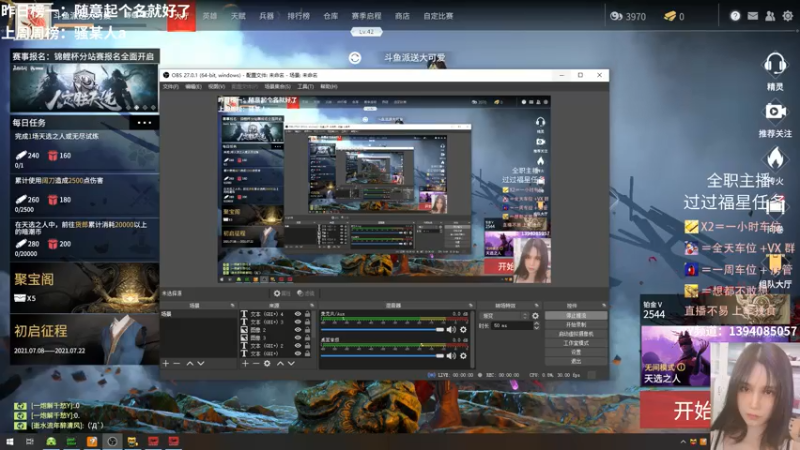The width and height of the screenshot is (800, 450).
Task: Start the virtual camera in OBS controls
Action: coord(576,334)
